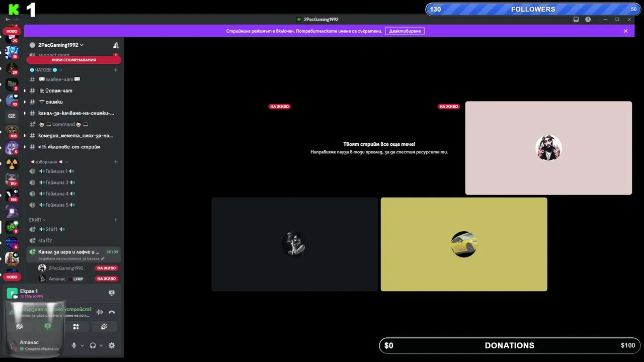Open the снимки channel
Screen dimensions: 644x362
click(x=73, y=102)
